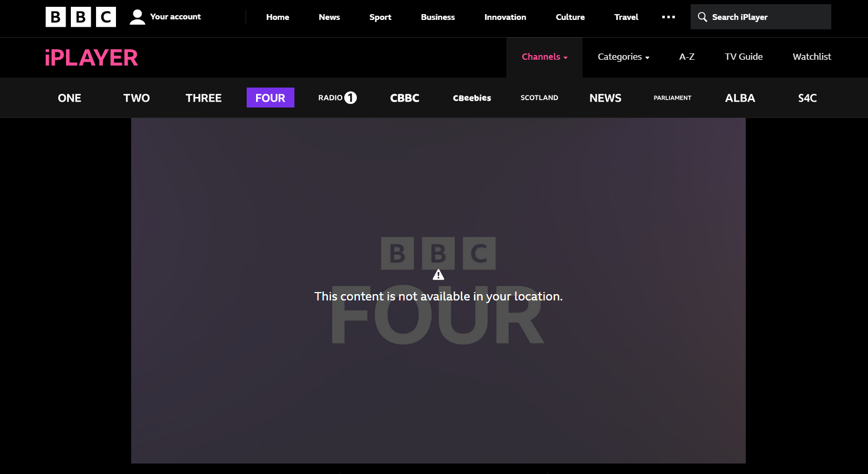
Task: Click the BBC logo in the header
Action: 80,17
